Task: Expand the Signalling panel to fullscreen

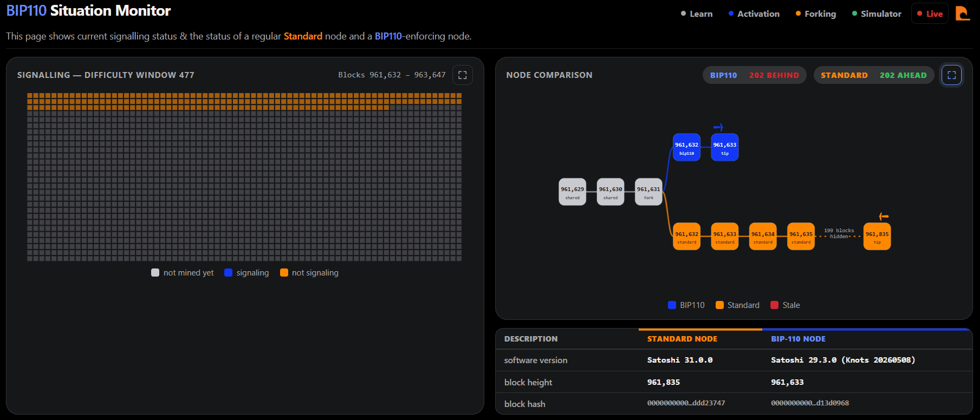Action: pos(462,75)
